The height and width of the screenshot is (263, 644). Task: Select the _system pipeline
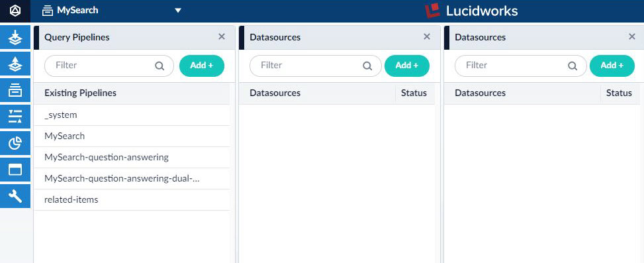pyautogui.click(x=132, y=115)
